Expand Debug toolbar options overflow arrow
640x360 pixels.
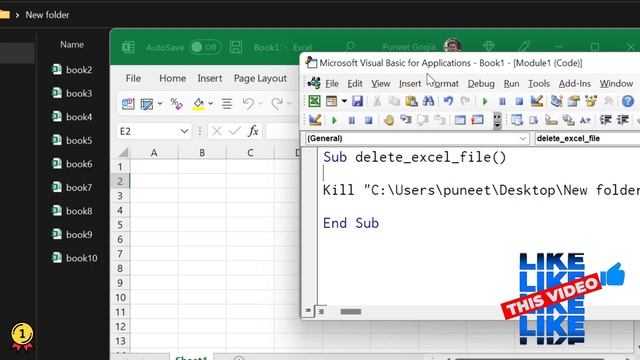coord(497,121)
